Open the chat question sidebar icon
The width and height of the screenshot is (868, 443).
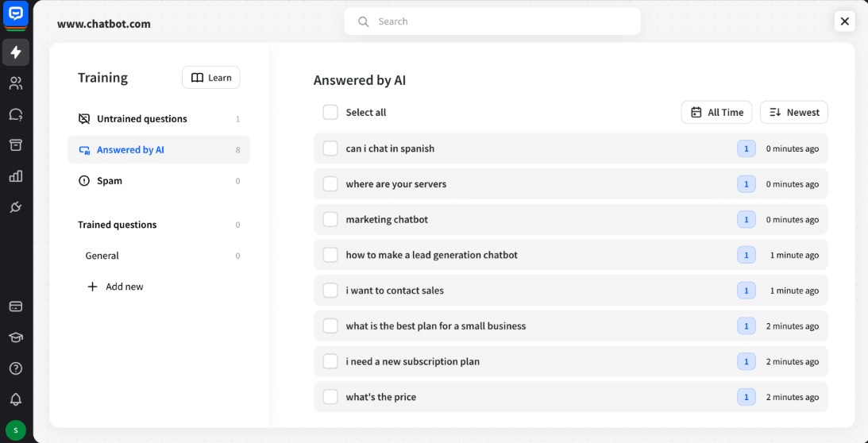click(16, 114)
